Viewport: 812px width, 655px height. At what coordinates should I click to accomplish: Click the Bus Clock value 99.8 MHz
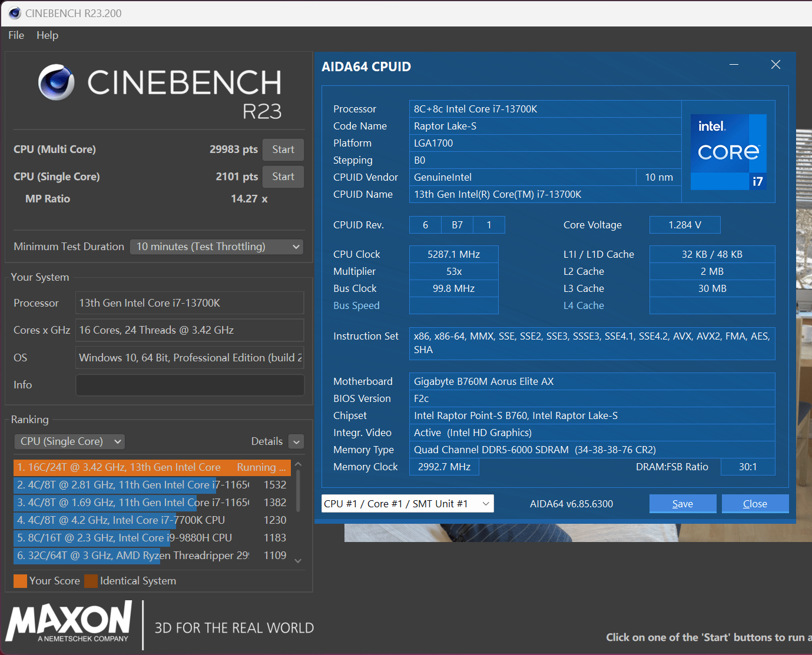[454, 288]
